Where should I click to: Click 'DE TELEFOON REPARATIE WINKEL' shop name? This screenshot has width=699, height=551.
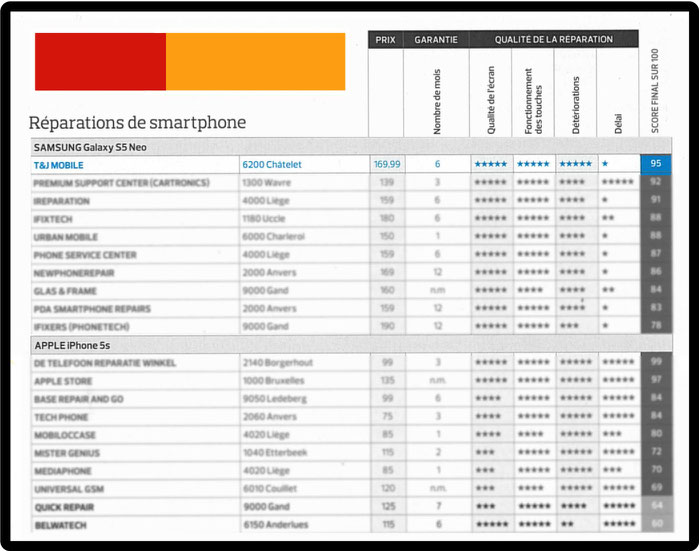(x=105, y=363)
